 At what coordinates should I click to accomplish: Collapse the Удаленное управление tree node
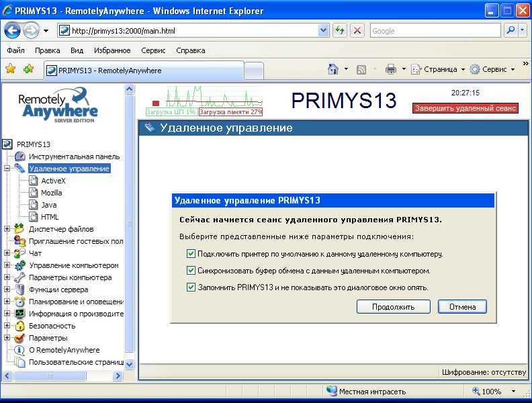[x=7, y=169]
